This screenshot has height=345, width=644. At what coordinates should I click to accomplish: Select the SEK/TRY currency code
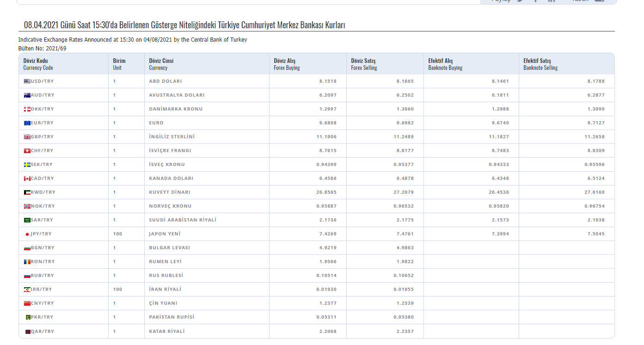pos(43,165)
